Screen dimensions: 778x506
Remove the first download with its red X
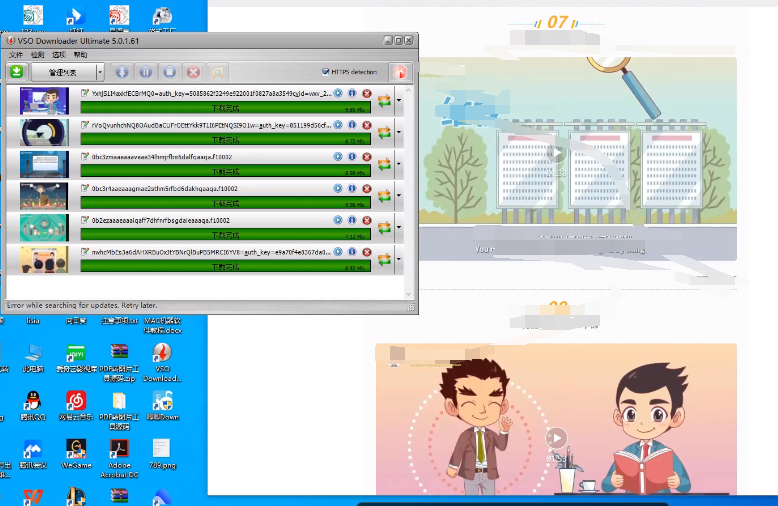pyautogui.click(x=367, y=94)
